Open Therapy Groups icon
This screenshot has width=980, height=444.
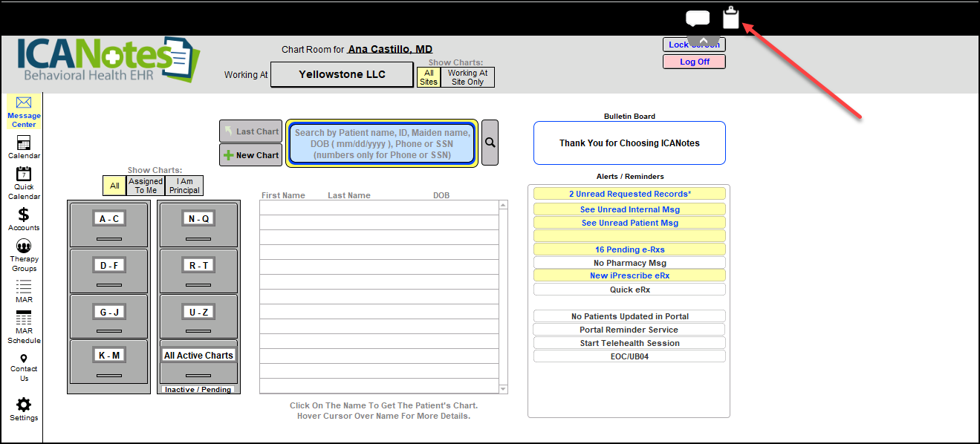24,247
